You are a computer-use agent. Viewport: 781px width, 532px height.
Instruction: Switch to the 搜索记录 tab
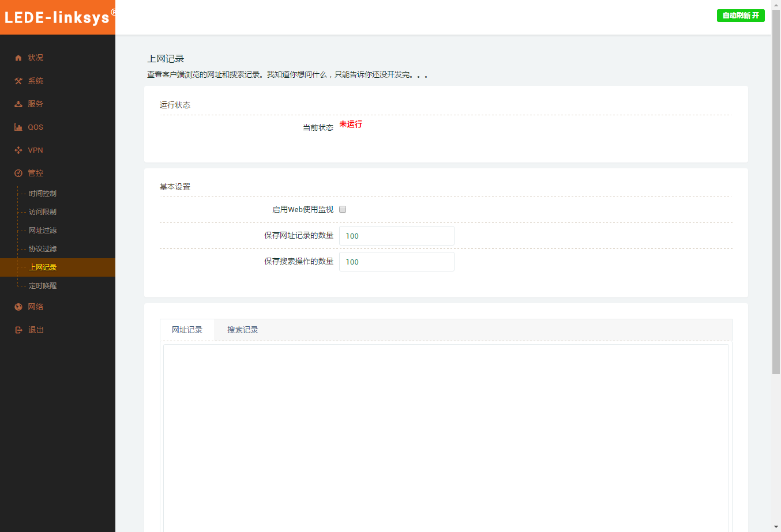coord(242,330)
